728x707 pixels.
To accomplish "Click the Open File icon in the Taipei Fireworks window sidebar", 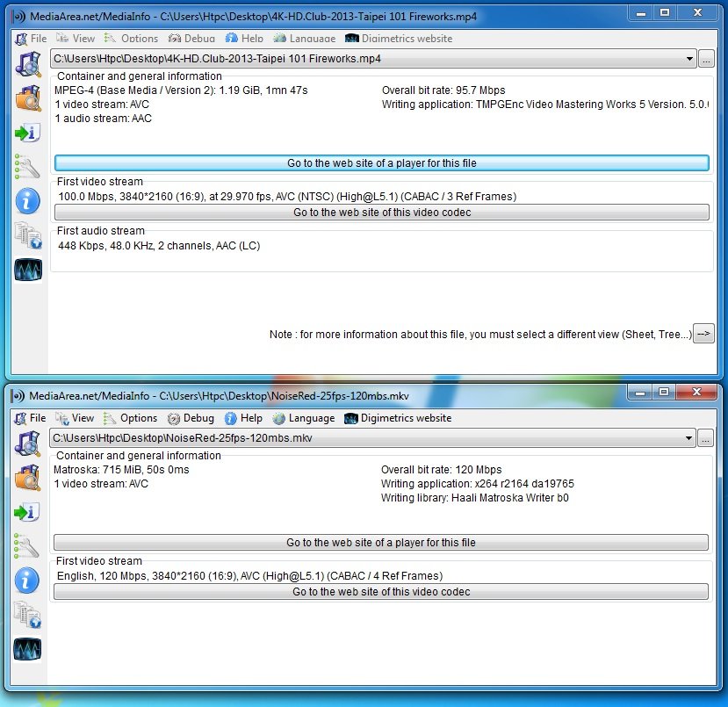I will coord(27,64).
